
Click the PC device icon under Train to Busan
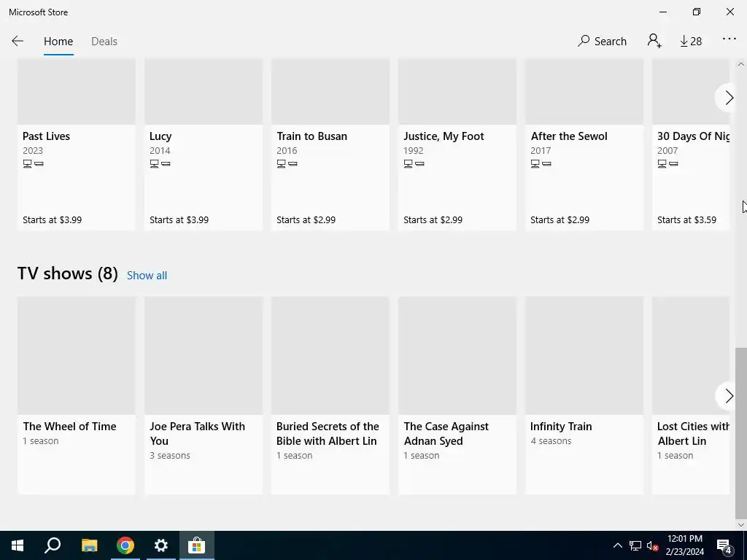(x=281, y=164)
